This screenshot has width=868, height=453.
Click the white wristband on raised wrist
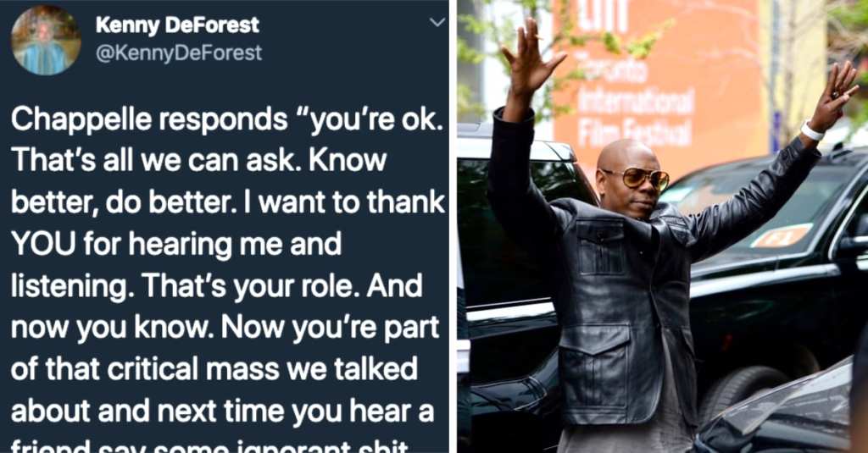811,131
